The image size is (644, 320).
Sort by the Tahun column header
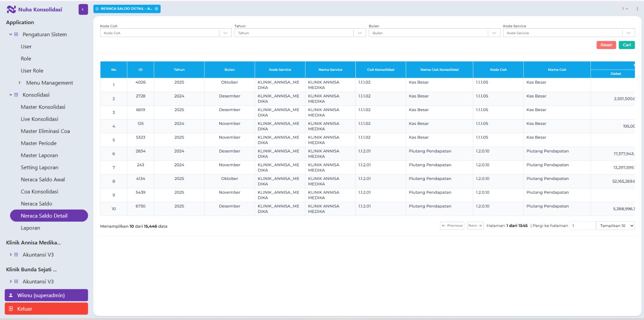click(x=179, y=70)
